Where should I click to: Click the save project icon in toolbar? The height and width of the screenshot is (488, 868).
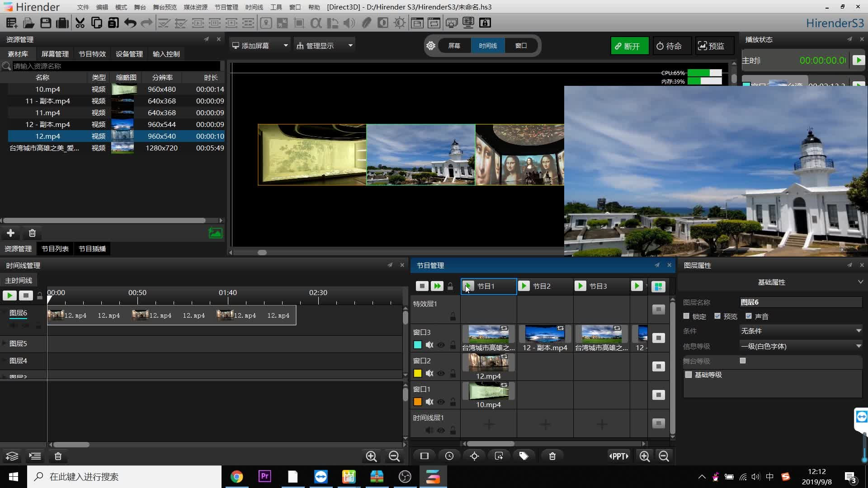pos(45,23)
